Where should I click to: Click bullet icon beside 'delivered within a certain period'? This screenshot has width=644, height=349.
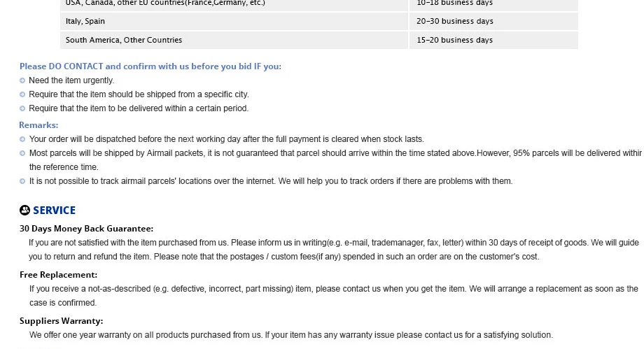(22, 108)
